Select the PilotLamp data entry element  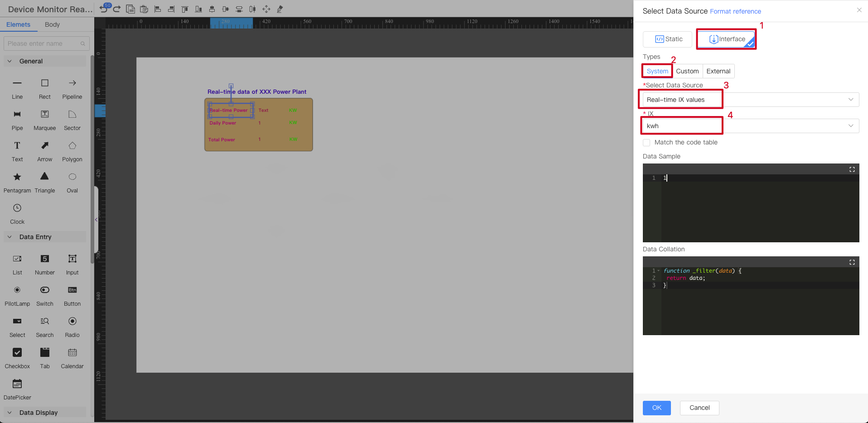point(17,295)
